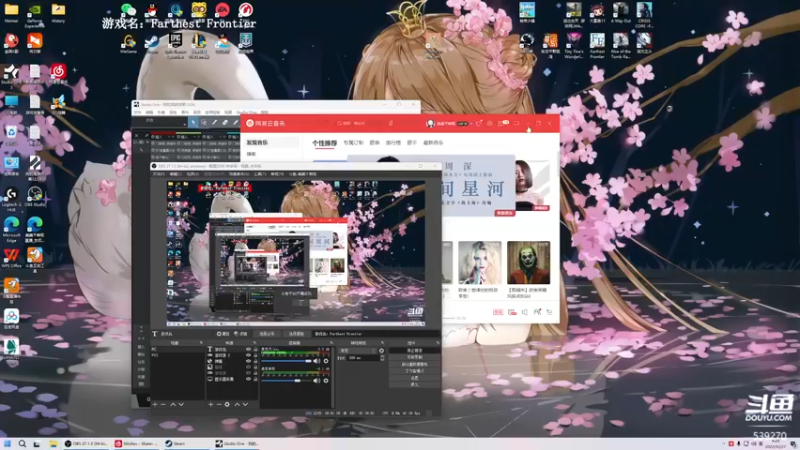Click the user avatar in NetEase Music header
The image size is (800, 450).
coord(431,123)
